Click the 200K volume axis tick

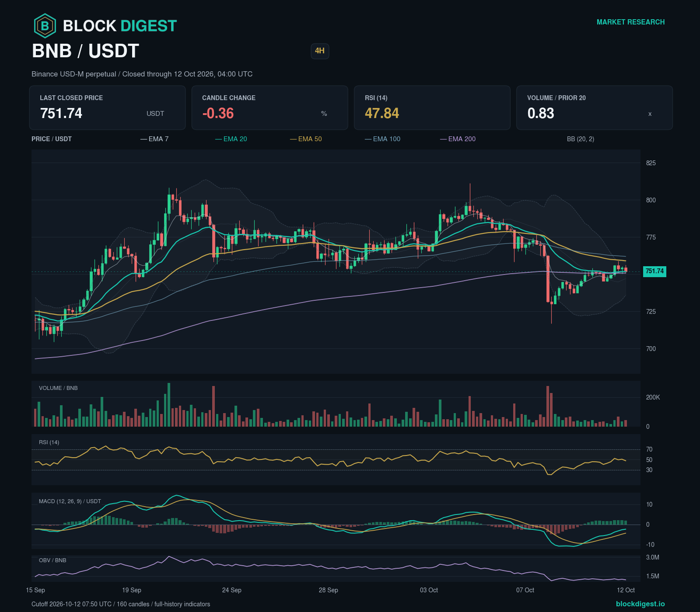point(653,397)
